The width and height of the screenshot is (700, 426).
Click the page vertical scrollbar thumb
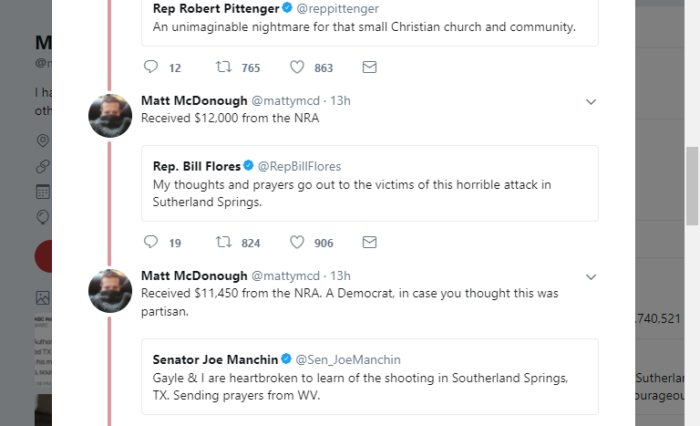(x=692, y=186)
